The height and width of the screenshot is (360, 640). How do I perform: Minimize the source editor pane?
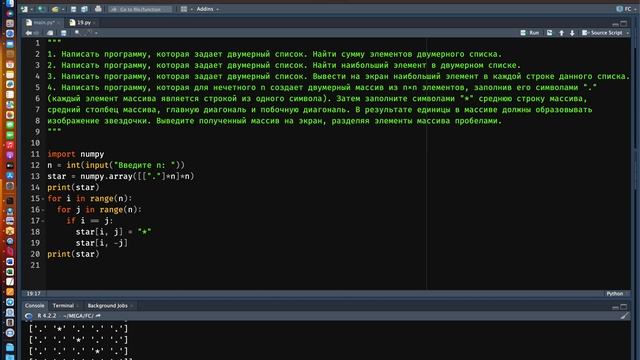(x=615, y=24)
